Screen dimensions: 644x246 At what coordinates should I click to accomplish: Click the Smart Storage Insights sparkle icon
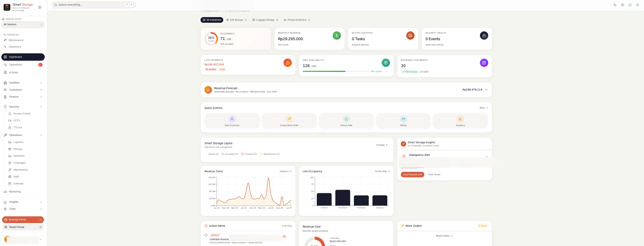point(403,144)
